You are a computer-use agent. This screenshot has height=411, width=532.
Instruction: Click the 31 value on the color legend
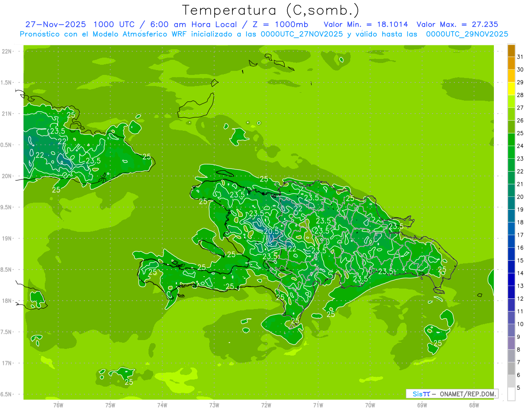tap(520, 57)
